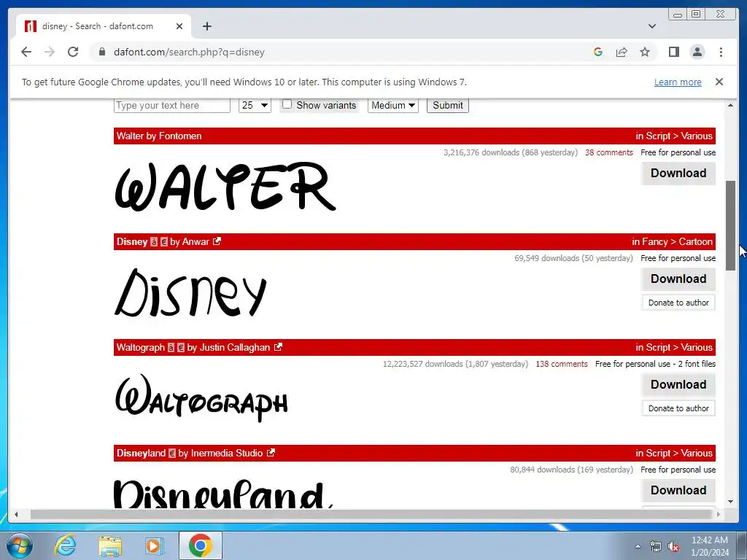Open the Cartoon category link
747x560 pixels.
pos(695,242)
